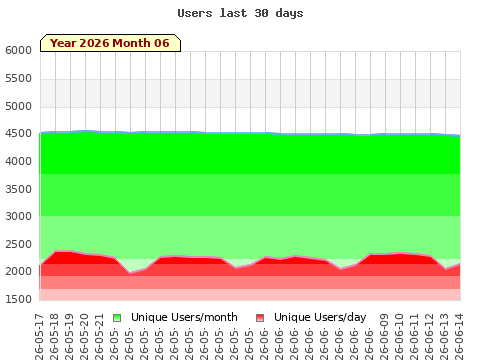Click the 26-05-17 date axis label
The width and height of the screenshot is (480, 360).
pyautogui.click(x=39, y=337)
